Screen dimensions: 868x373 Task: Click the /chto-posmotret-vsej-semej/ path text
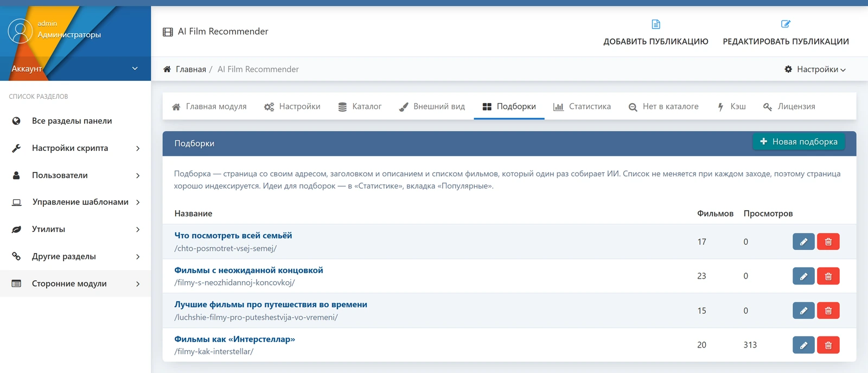click(225, 249)
